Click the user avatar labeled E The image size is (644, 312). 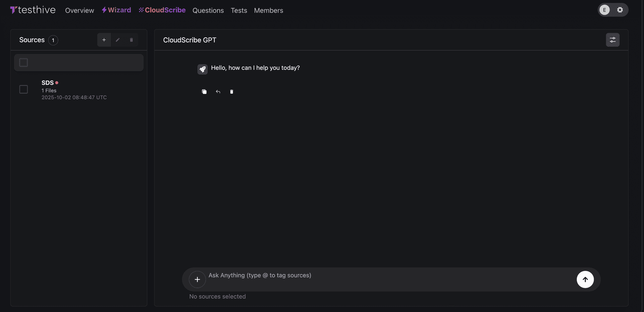coord(604,10)
